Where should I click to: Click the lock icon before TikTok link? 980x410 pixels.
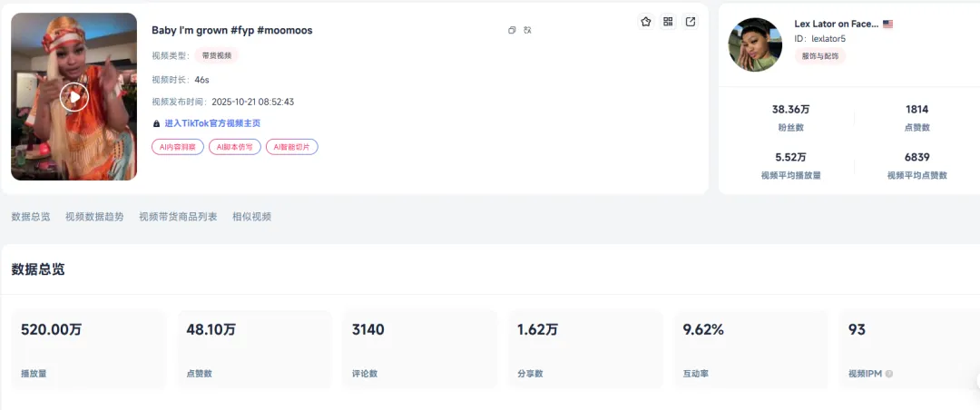click(x=156, y=123)
